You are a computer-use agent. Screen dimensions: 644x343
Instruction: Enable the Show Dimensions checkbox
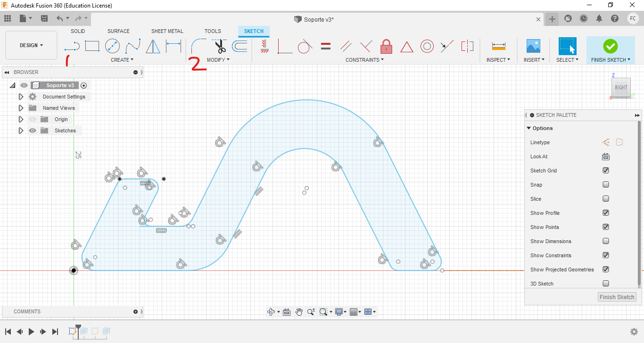click(606, 241)
